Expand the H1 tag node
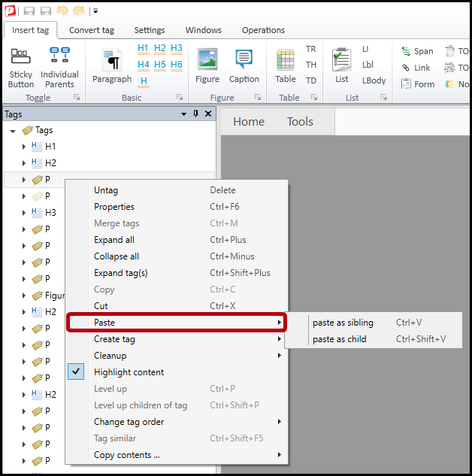Image resolution: width=472 pixels, height=476 pixels. coord(23,147)
